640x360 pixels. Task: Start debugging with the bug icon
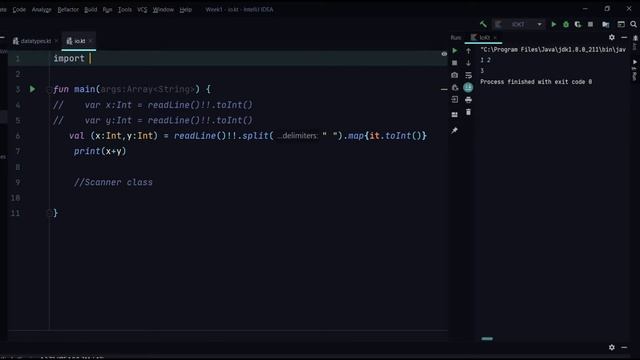566,24
